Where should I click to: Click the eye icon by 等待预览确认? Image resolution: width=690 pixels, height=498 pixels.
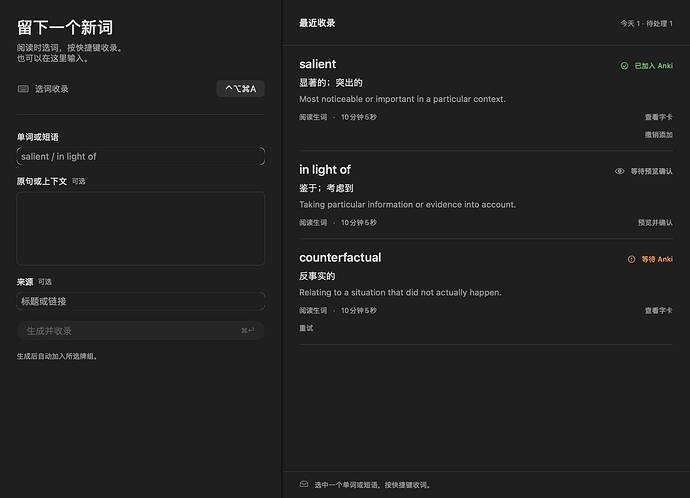click(620, 171)
